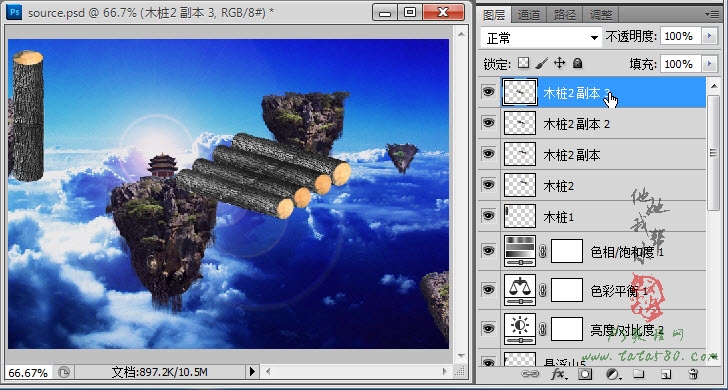Delete layer with the trash icon
728x390 pixels.
tap(694, 374)
